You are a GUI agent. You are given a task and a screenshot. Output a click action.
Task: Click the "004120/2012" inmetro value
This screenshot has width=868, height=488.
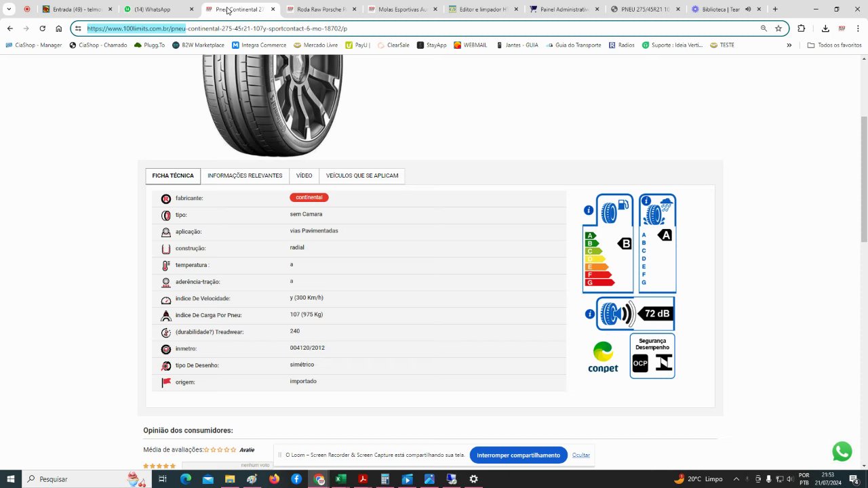[307, 348]
